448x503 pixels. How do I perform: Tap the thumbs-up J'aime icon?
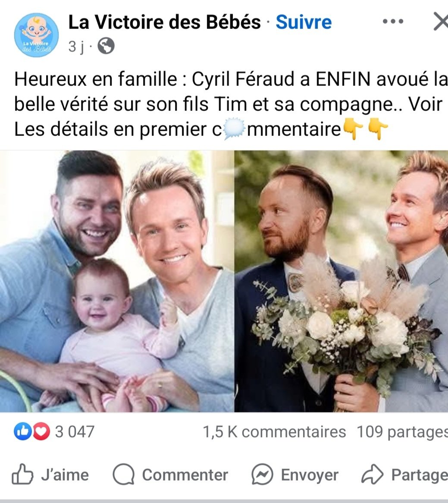pyautogui.click(x=22, y=474)
